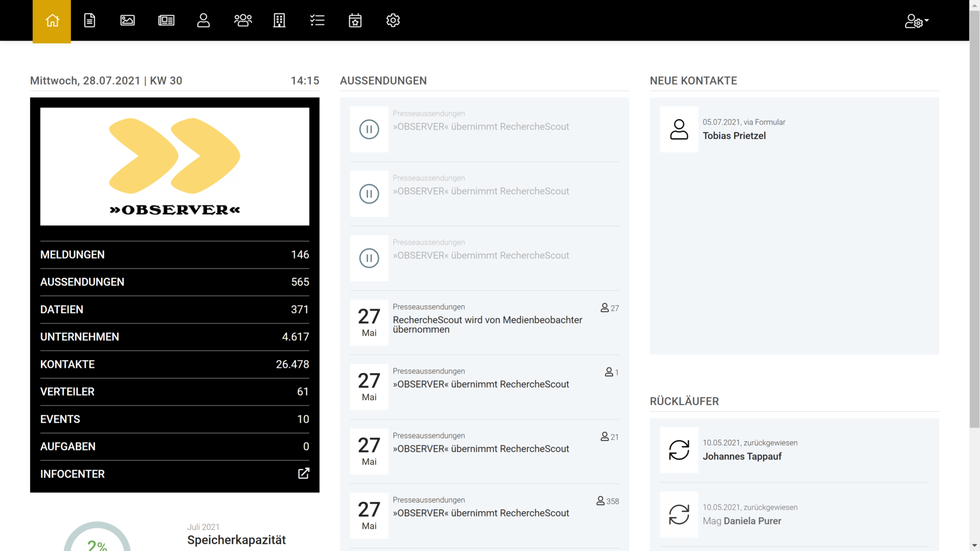The height and width of the screenshot is (551, 980).
Task: Open the building (Unternehmen) icon
Action: (279, 20)
